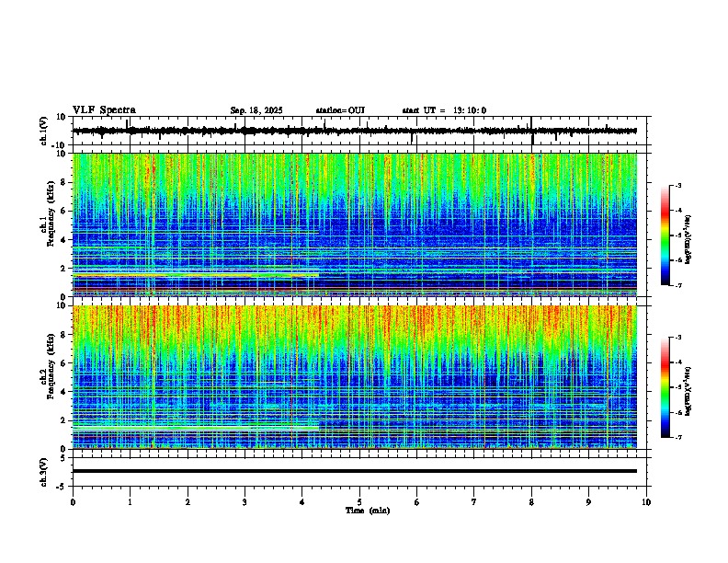This screenshot has height=563, width=728.
Task: Click the 'Time (min)' axis title
Action: [368, 511]
